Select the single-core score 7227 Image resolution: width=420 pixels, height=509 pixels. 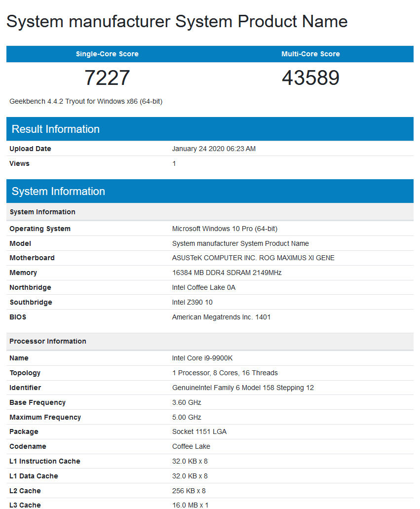tap(107, 78)
